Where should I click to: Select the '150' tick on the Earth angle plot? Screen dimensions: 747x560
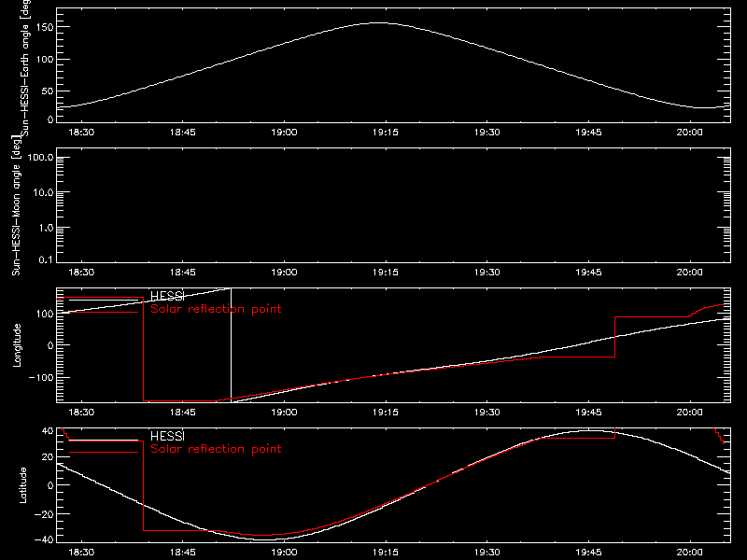tap(45, 27)
